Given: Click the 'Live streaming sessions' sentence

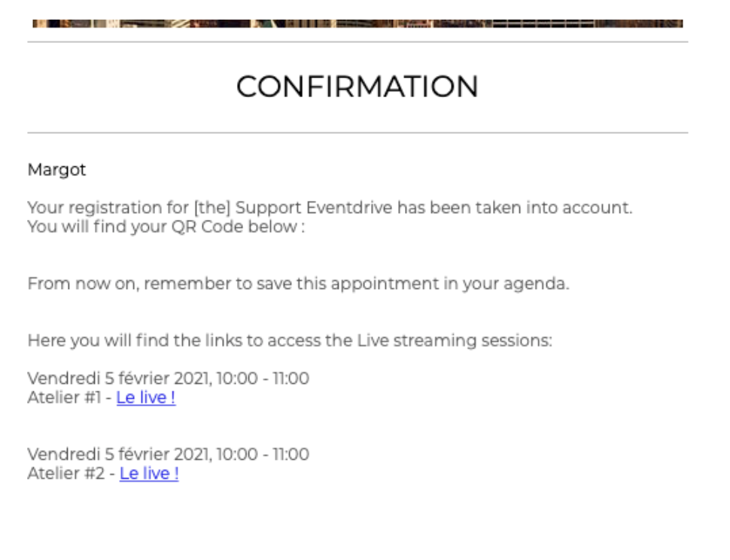Looking at the screenshot, I should click(290, 341).
